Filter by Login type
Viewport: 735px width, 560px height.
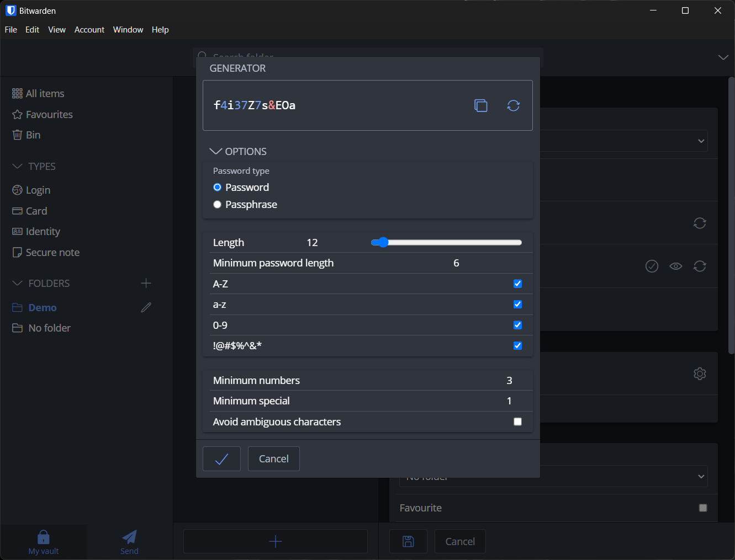[x=31, y=190]
